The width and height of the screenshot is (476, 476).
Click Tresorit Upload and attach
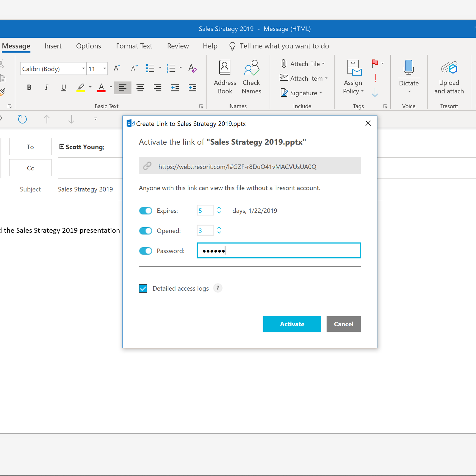pyautogui.click(x=449, y=77)
